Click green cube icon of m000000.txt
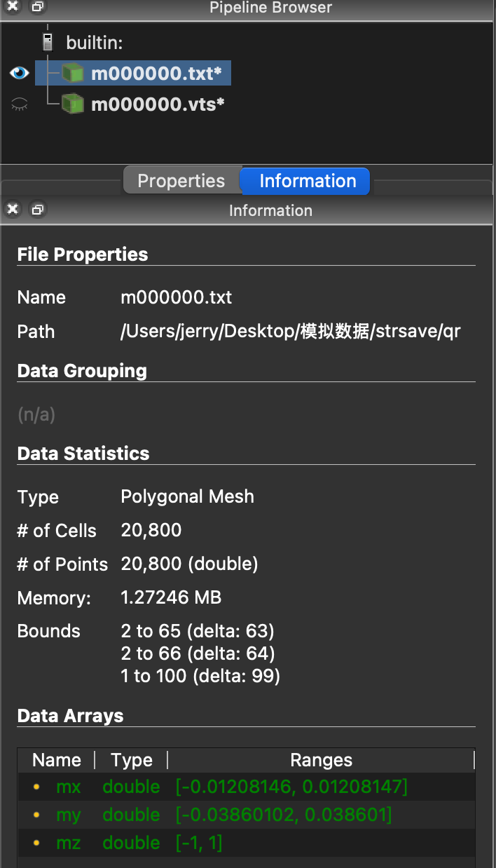496x868 pixels. pyautogui.click(x=73, y=73)
